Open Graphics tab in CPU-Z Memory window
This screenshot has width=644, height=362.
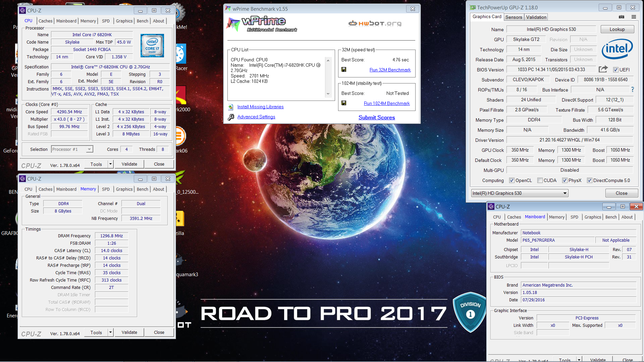(x=124, y=189)
